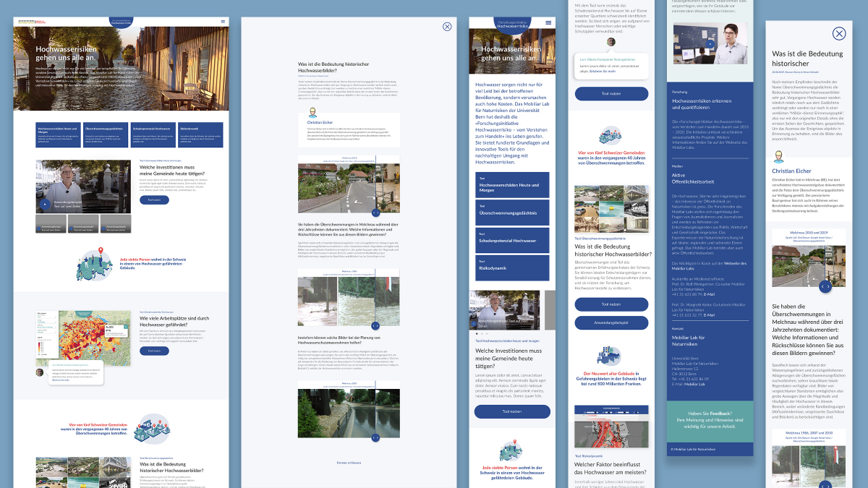
Task: Click Tool nutzen under mobile investment question
Action: point(512,411)
